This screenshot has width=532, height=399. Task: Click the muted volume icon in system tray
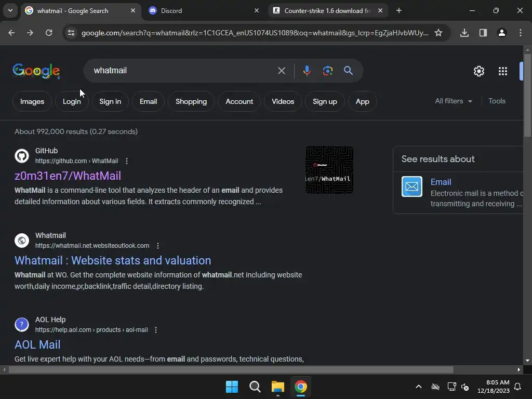pyautogui.click(x=465, y=387)
